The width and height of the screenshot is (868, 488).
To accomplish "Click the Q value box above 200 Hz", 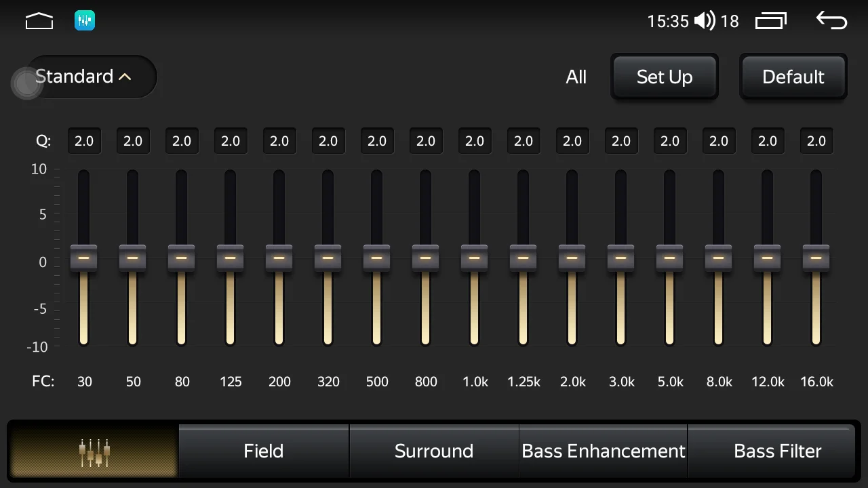I will [x=279, y=141].
